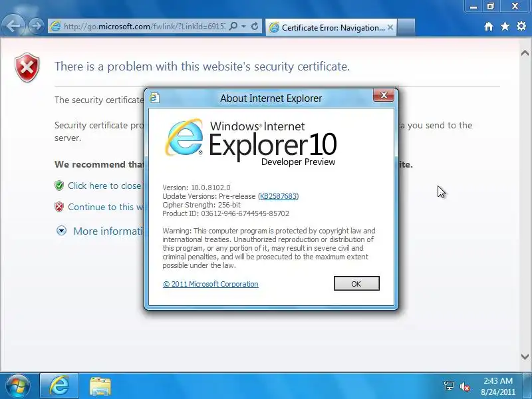
Task: Close the About Internet Explorer dialog
Action: click(384, 95)
